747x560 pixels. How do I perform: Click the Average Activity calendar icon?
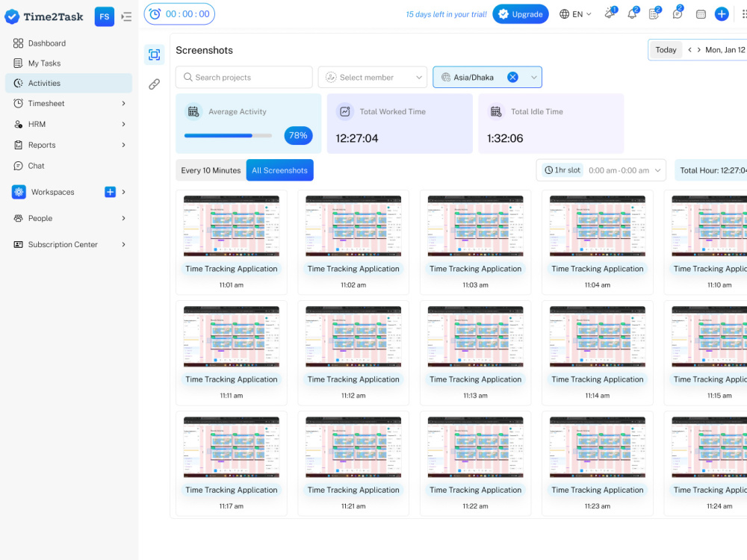click(193, 111)
